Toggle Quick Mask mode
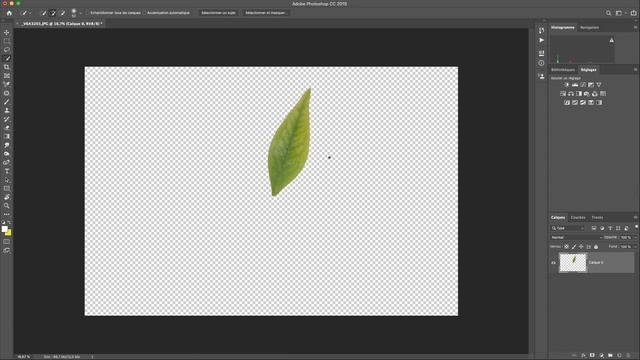 click(x=7, y=242)
